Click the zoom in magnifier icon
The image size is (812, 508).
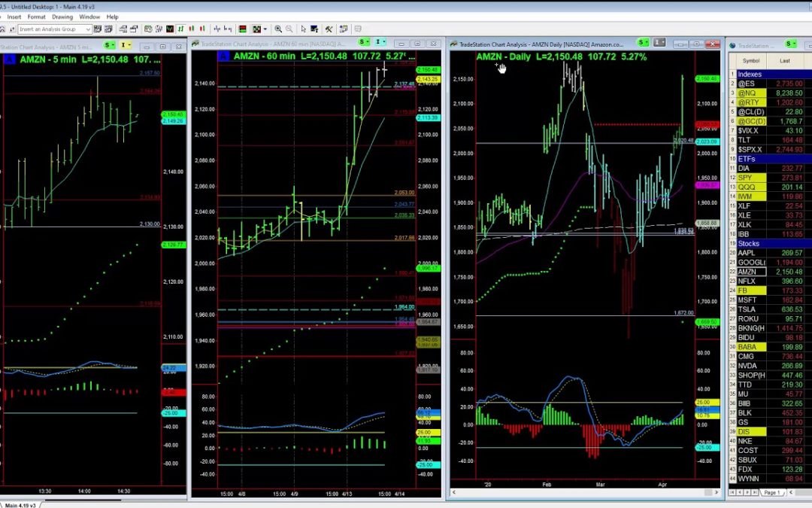click(278, 29)
